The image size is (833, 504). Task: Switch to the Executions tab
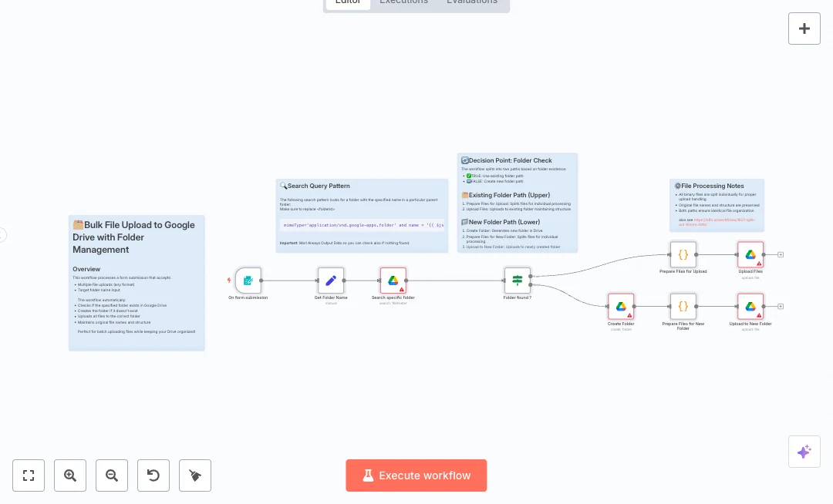coord(403,2)
